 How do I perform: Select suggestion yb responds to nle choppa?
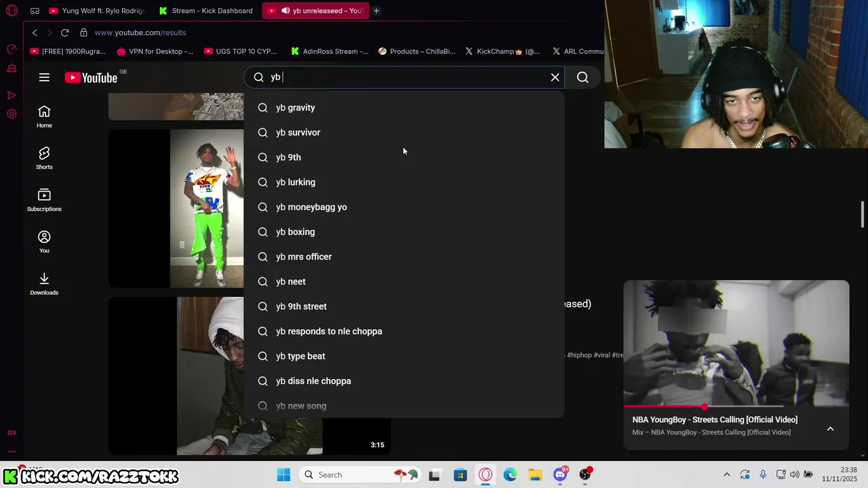click(x=404, y=331)
